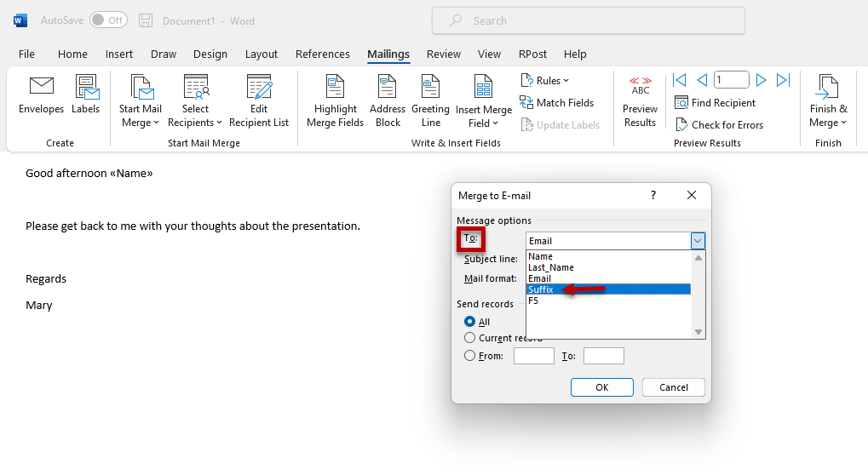Click the From record number input box

pos(533,356)
